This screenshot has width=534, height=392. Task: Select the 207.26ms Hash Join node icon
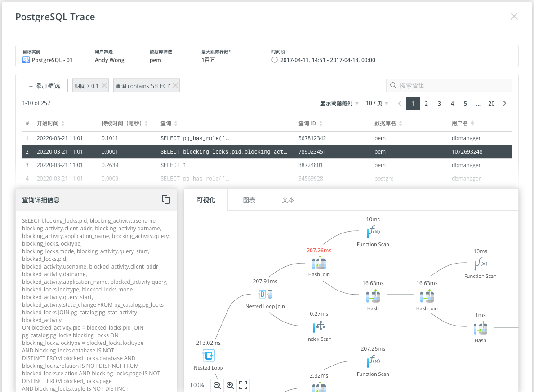(319, 263)
